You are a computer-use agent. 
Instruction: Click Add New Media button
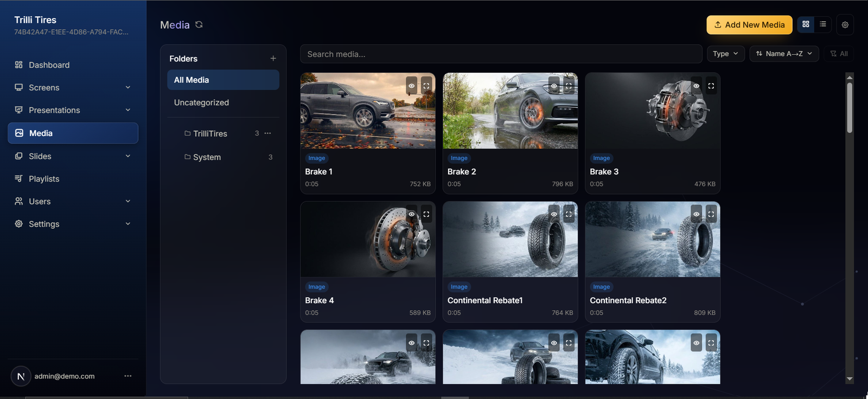click(749, 24)
